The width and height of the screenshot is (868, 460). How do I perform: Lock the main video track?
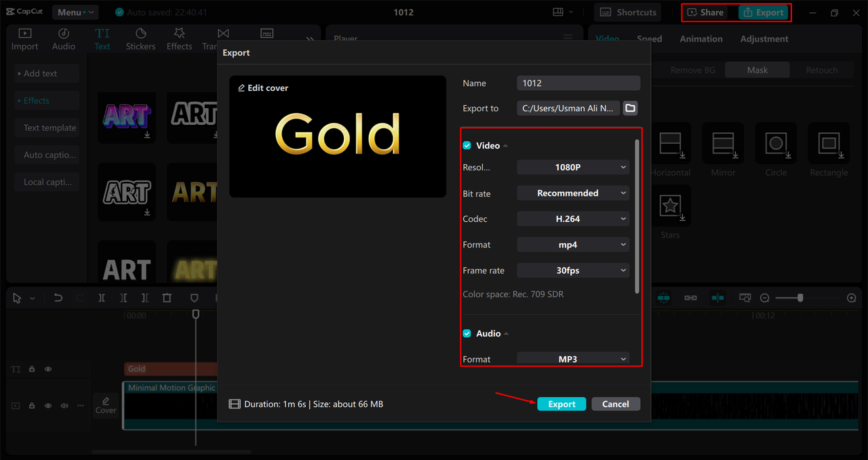(x=32, y=406)
